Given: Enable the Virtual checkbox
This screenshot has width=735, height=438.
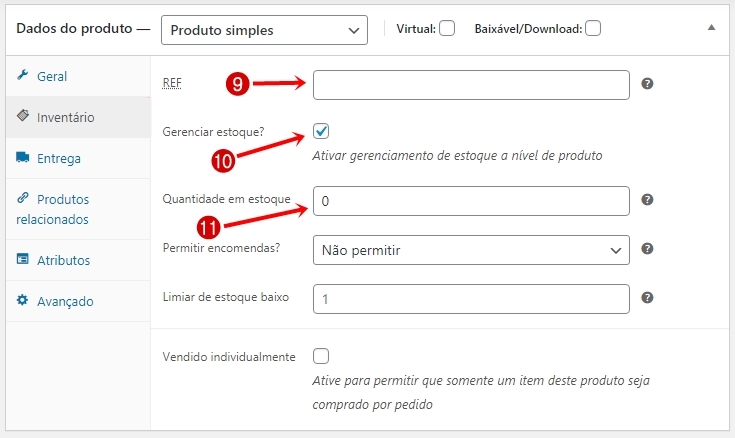Looking at the screenshot, I should [447, 29].
